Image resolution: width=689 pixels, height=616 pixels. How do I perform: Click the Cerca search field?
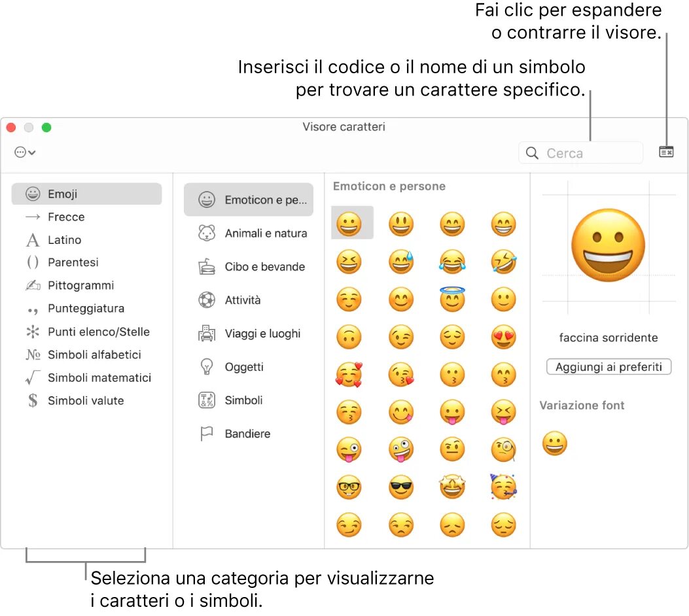(580, 153)
